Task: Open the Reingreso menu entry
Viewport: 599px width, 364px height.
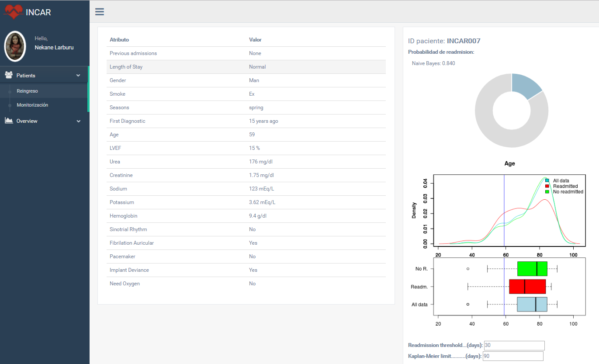Action: [x=27, y=91]
